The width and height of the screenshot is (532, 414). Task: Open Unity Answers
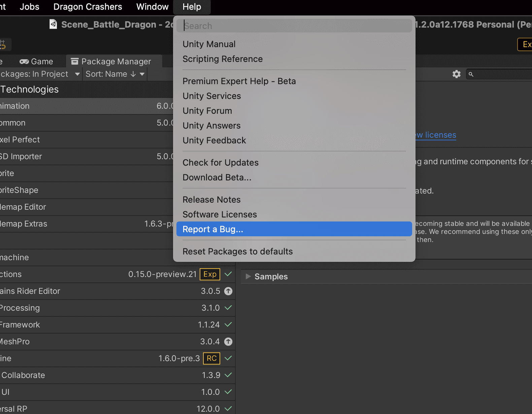pyautogui.click(x=294, y=126)
